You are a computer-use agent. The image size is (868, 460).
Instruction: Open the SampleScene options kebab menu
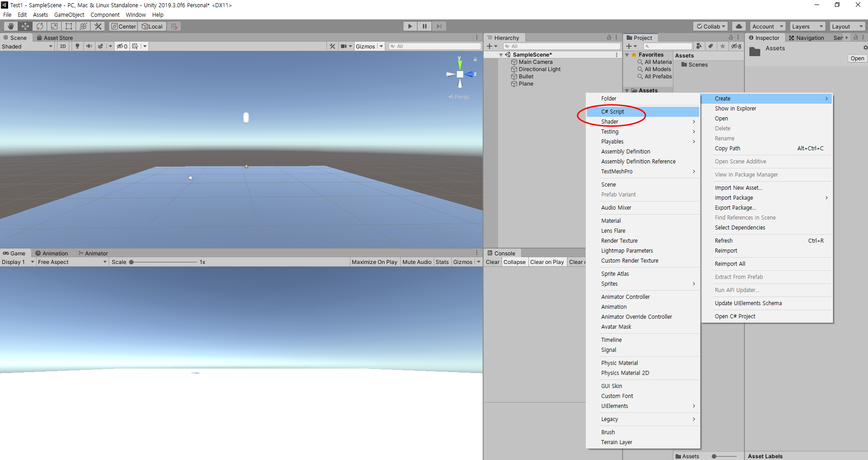tap(617, 55)
